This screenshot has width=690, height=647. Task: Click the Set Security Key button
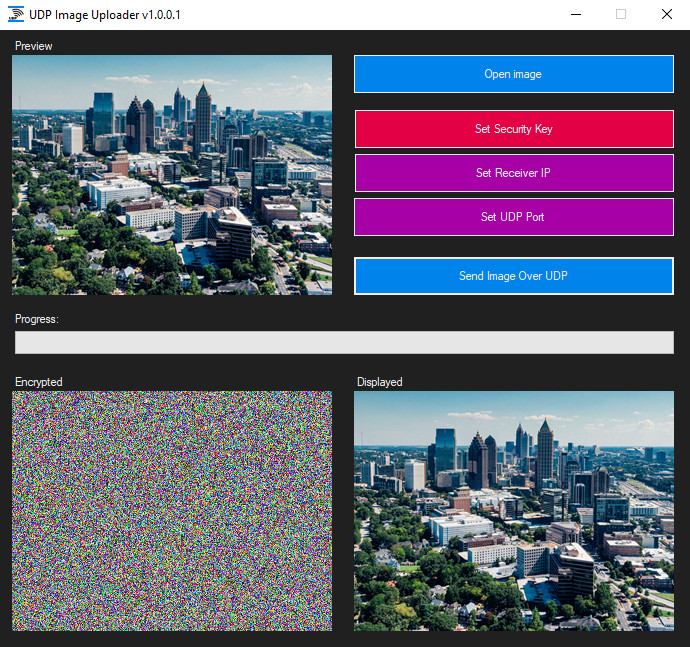click(x=513, y=129)
